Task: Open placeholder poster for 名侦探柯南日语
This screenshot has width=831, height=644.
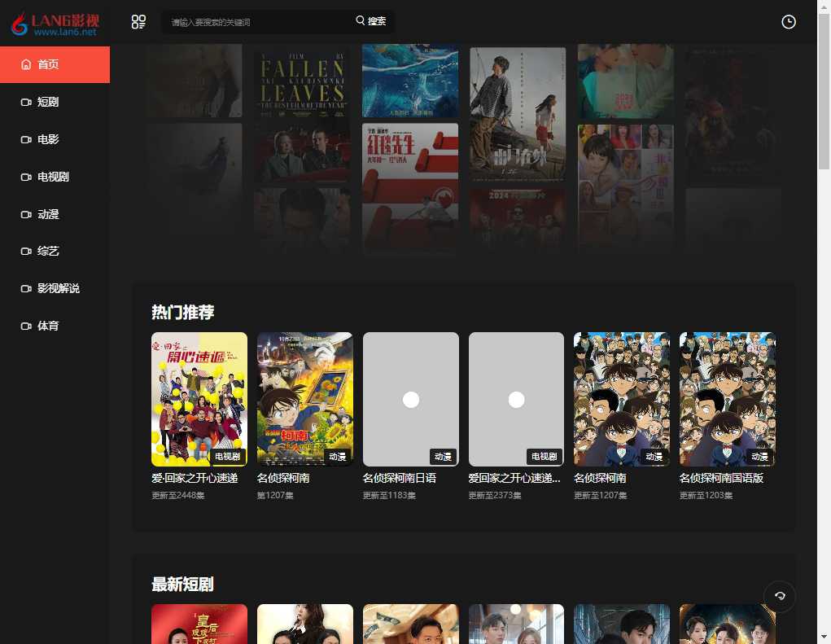Action: click(x=411, y=399)
